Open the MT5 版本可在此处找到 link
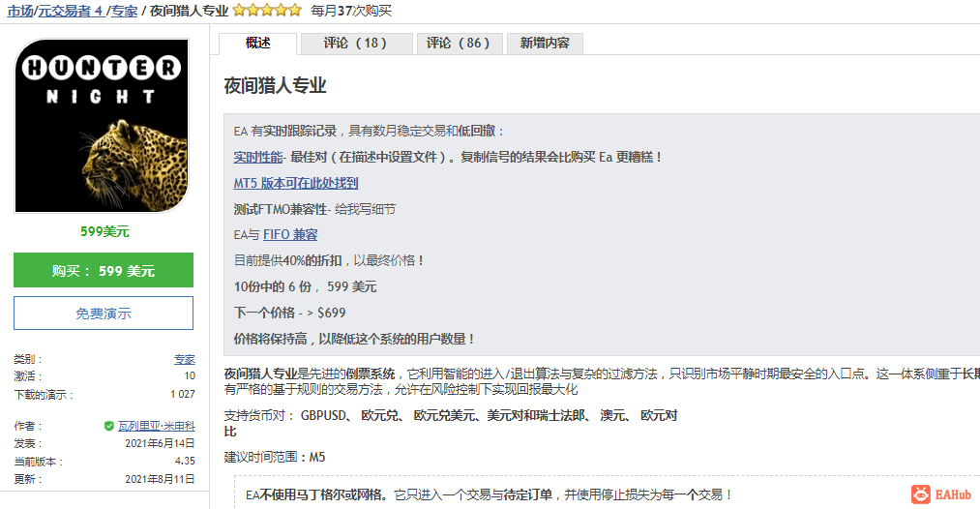Viewport: 980px width, 509px height. [x=296, y=183]
